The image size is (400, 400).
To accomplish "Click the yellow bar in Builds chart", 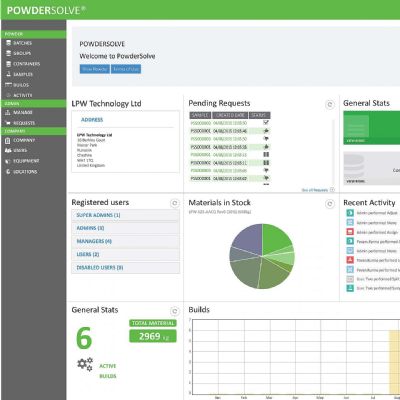I will 394,362.
